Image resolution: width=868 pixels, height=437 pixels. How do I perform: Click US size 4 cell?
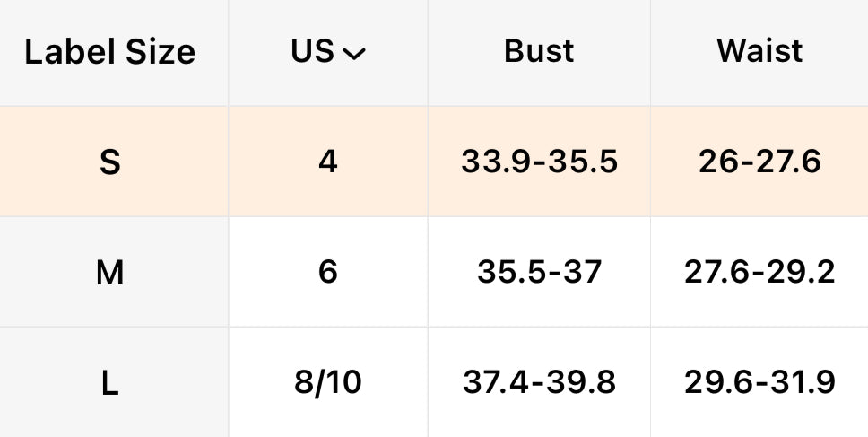tap(328, 162)
